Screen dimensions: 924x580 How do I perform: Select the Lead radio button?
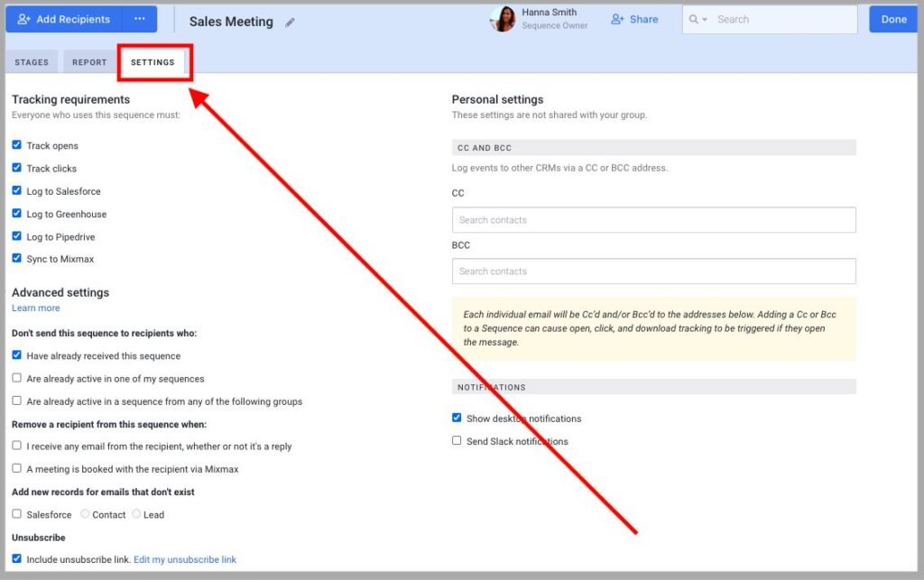point(136,514)
